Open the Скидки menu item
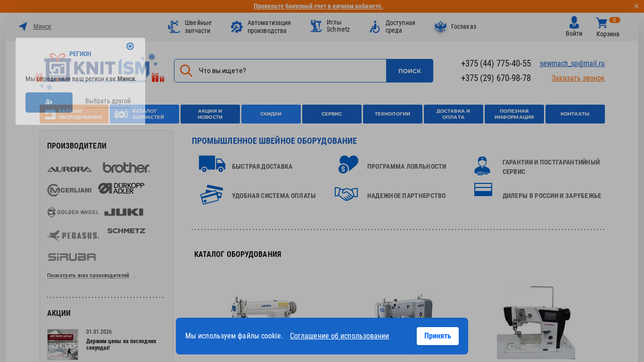The image size is (644, 362). coord(271,114)
